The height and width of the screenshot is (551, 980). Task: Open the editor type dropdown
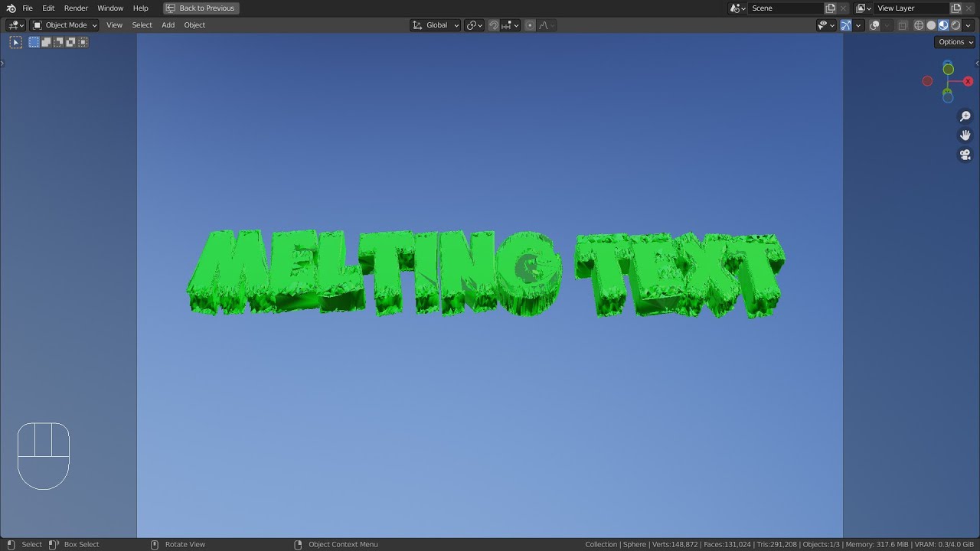15,24
